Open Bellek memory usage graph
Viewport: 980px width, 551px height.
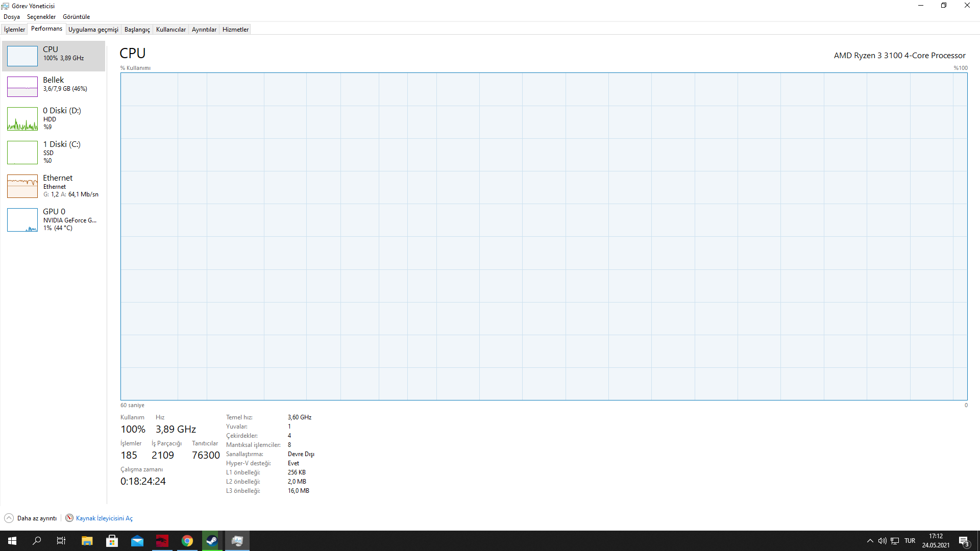(x=22, y=87)
